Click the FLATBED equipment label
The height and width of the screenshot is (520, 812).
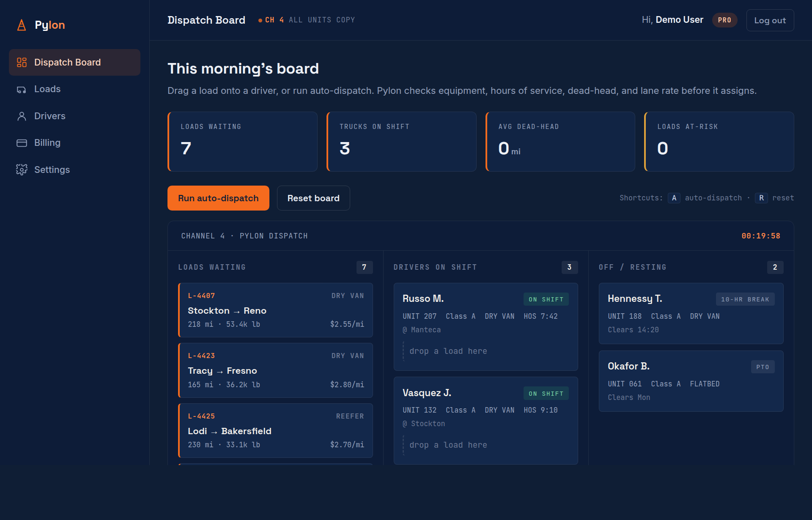705,384
